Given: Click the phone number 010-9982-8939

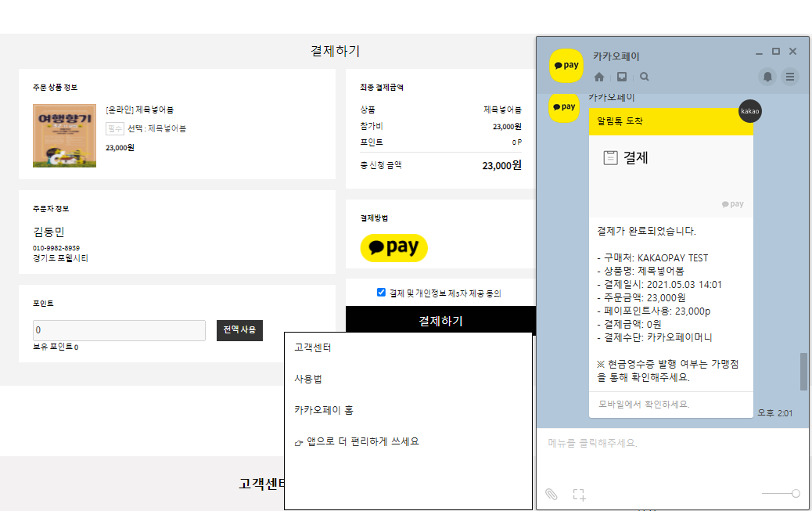Looking at the screenshot, I should 56,248.
